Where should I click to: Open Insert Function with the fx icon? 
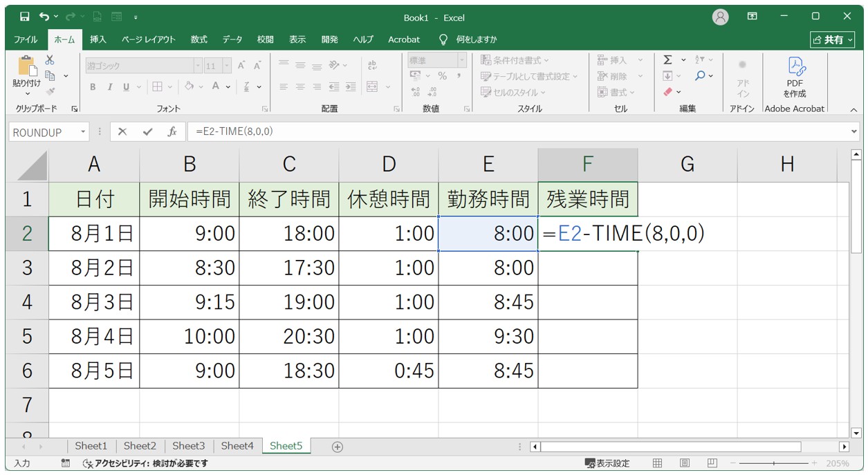coord(172,131)
